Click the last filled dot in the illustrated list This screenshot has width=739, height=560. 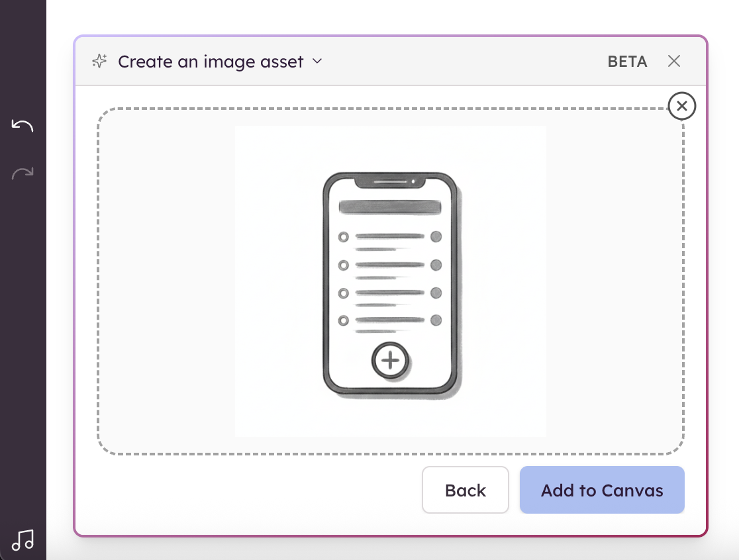[x=436, y=320]
